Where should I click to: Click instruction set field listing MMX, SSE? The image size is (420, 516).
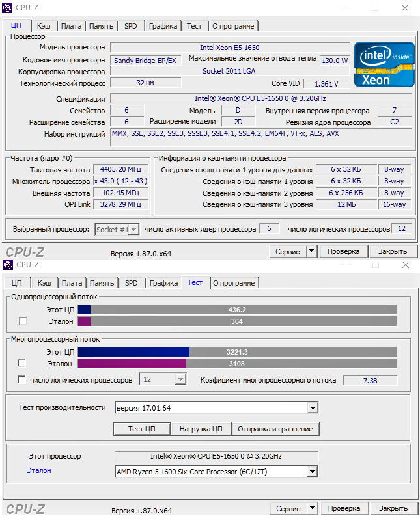click(260, 137)
